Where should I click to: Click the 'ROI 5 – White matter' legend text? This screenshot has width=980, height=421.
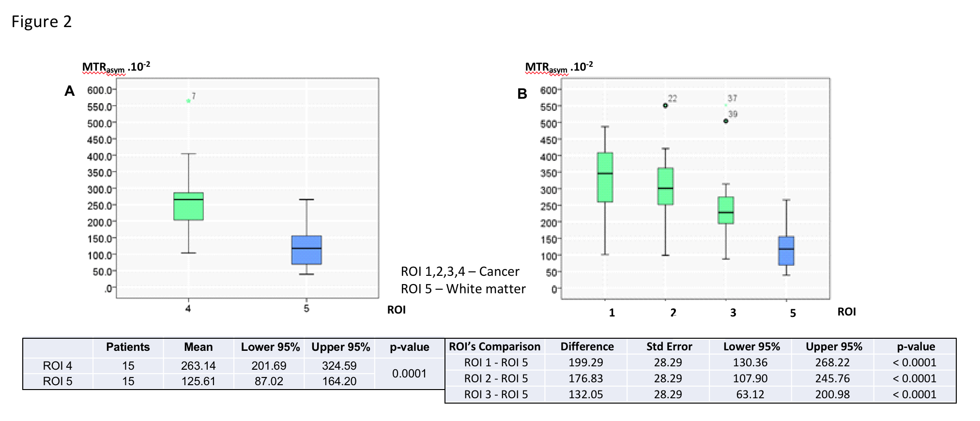click(463, 289)
